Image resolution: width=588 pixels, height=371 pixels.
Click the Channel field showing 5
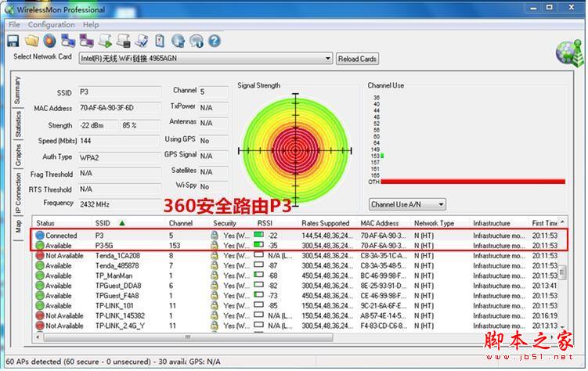[x=213, y=92]
